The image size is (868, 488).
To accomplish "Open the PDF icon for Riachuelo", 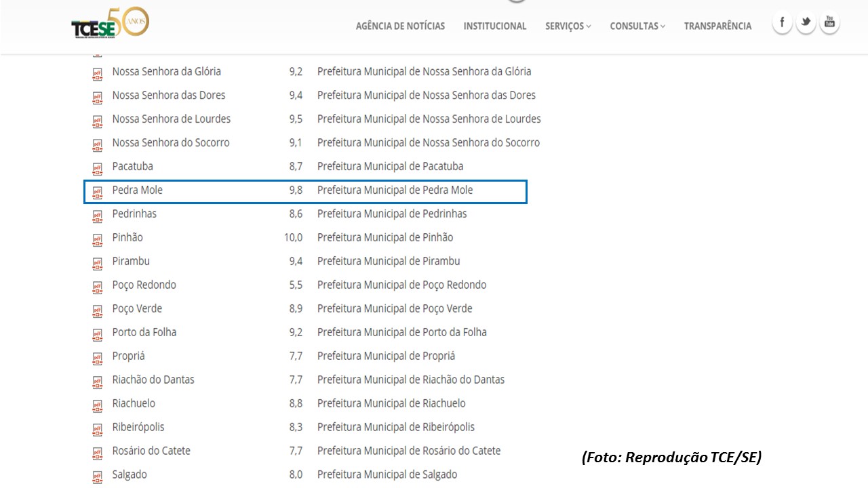I will (97, 405).
